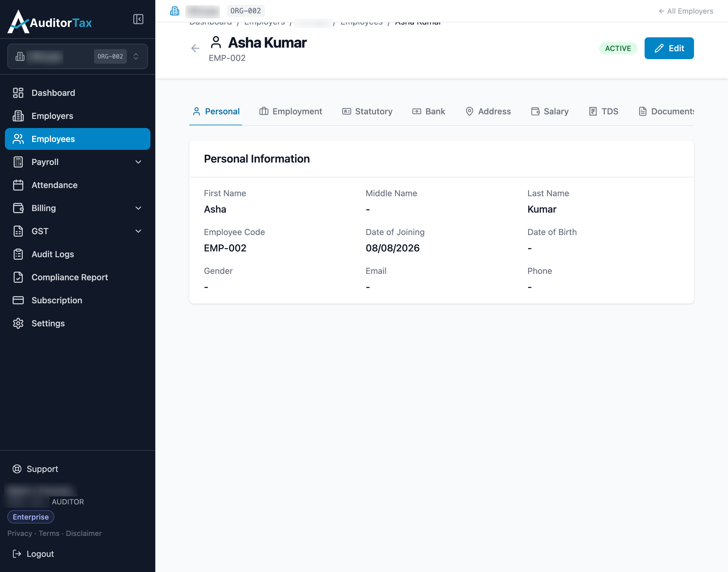Click the Payroll calculator icon
Image resolution: width=728 pixels, height=572 pixels.
tap(18, 162)
